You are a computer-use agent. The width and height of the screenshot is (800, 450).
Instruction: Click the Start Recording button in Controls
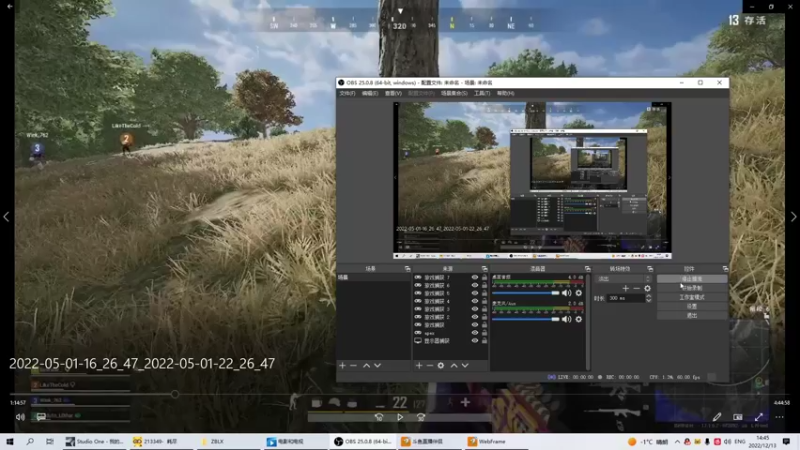pos(692,288)
